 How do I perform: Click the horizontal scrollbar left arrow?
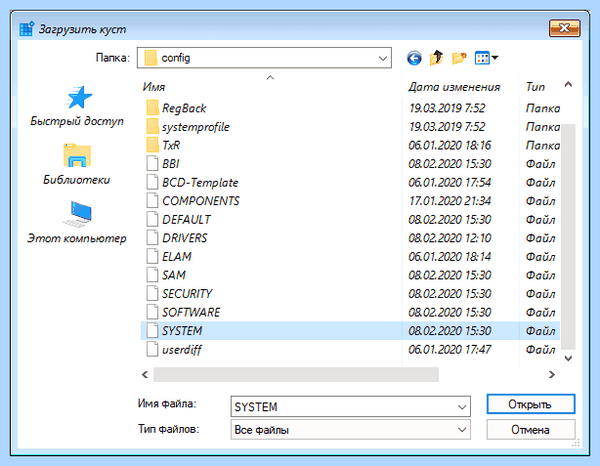pos(145,375)
